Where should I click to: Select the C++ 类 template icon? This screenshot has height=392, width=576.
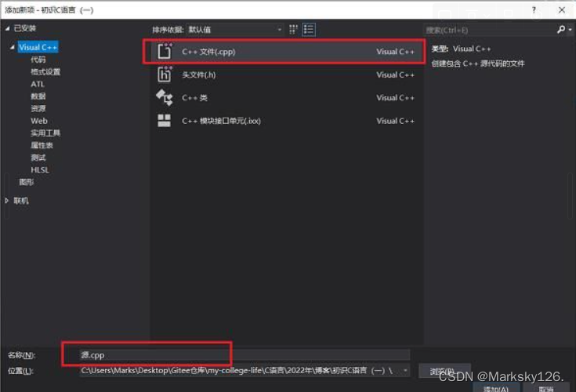tap(165, 97)
